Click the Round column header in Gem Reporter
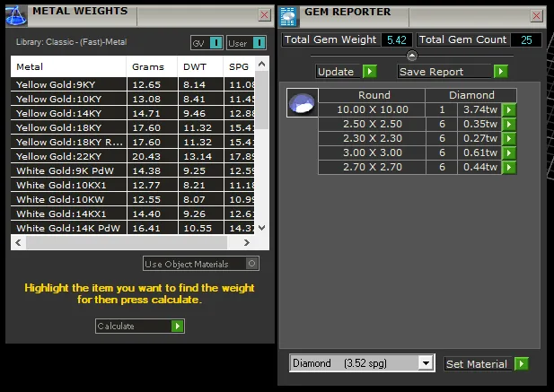The width and height of the screenshot is (554, 392). pyautogui.click(x=372, y=95)
